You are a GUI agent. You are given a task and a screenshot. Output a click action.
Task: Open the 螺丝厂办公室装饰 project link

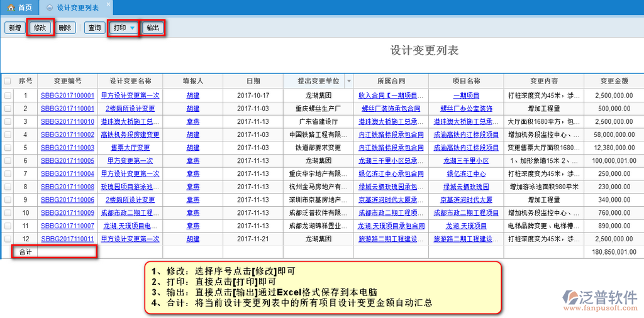coord(465,109)
